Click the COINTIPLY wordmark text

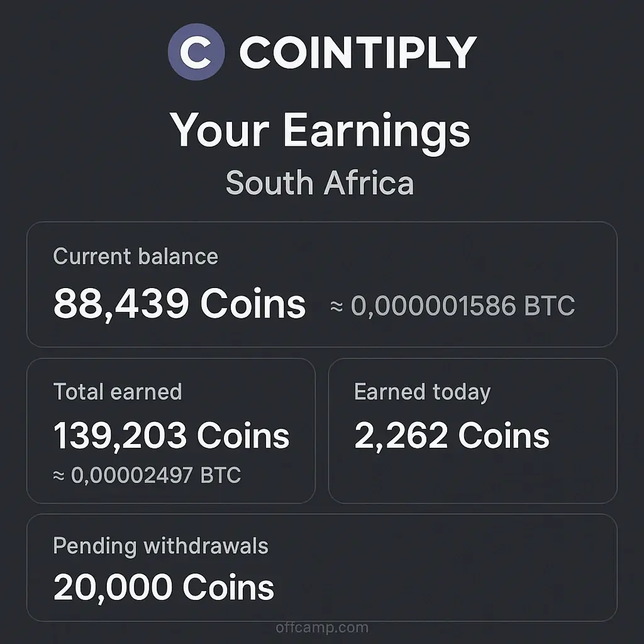pyautogui.click(x=357, y=52)
